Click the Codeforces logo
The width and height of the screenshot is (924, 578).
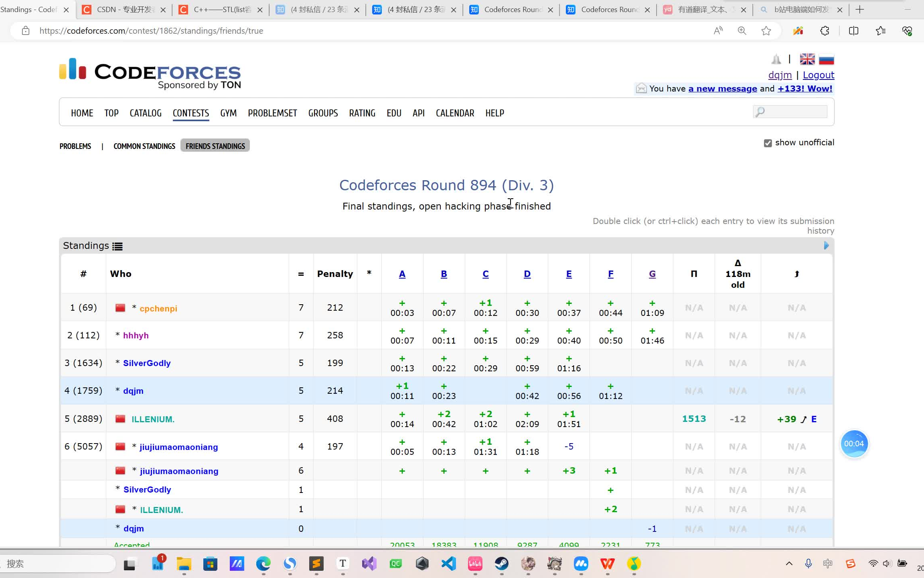150,74
